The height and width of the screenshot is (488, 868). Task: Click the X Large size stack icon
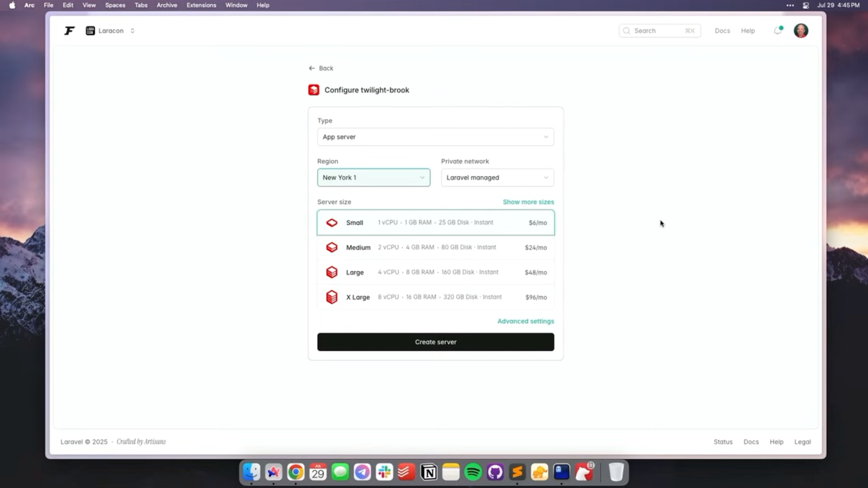332,297
